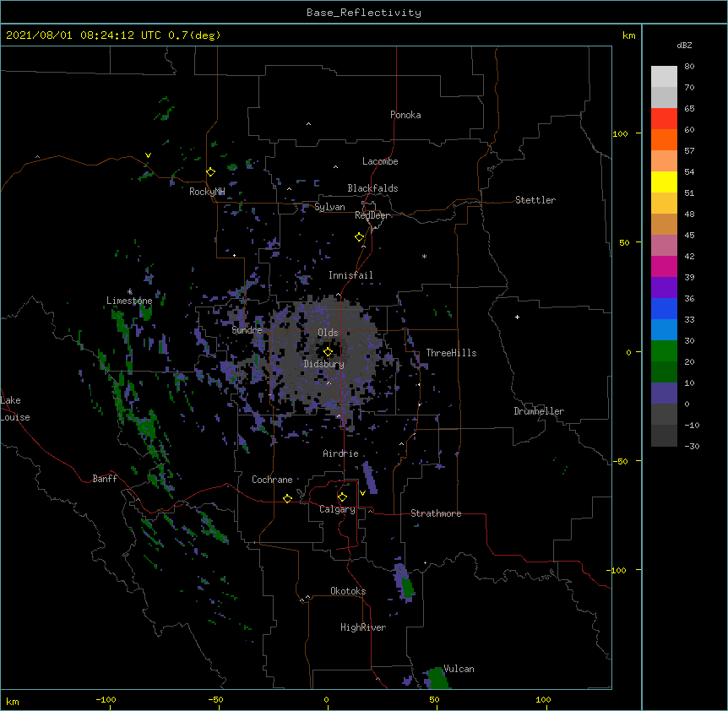
Task: Click the green echo patch beside Vulcan
Action: [437, 678]
